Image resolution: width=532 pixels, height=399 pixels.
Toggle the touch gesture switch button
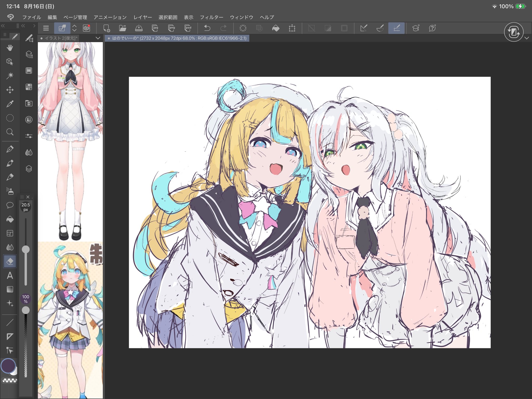pos(514,32)
